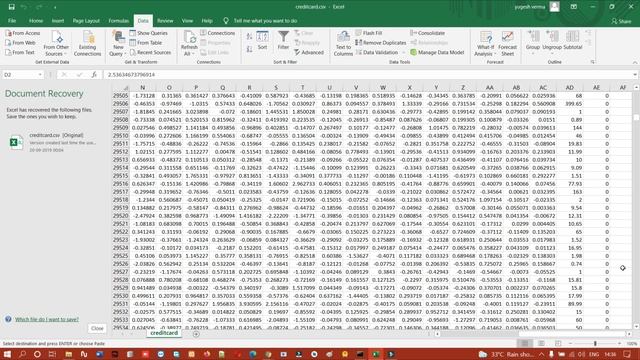640x360 pixels.
Task: Click the From Access icon
Action: coord(23,33)
